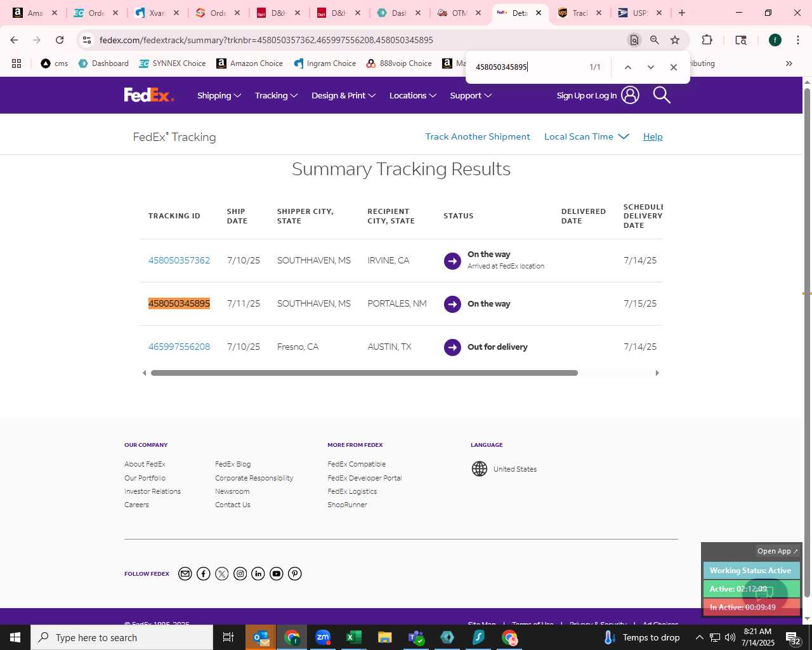Click the Chrome address bar URL

[x=266, y=40]
